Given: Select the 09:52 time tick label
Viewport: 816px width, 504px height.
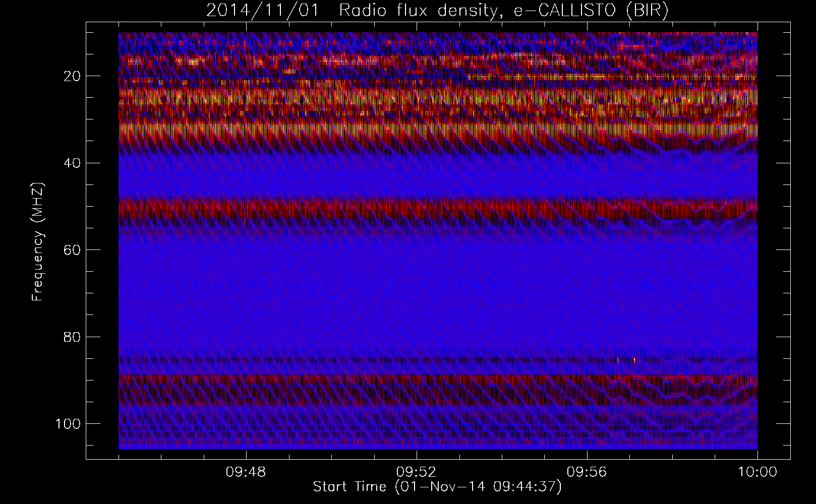Looking at the screenshot, I should 416,472.
